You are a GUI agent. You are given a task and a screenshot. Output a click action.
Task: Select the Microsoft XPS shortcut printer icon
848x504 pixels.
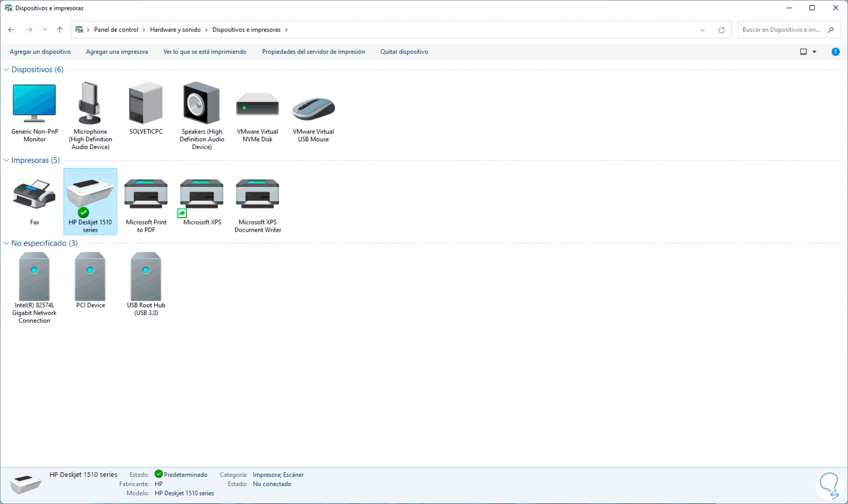tap(201, 194)
